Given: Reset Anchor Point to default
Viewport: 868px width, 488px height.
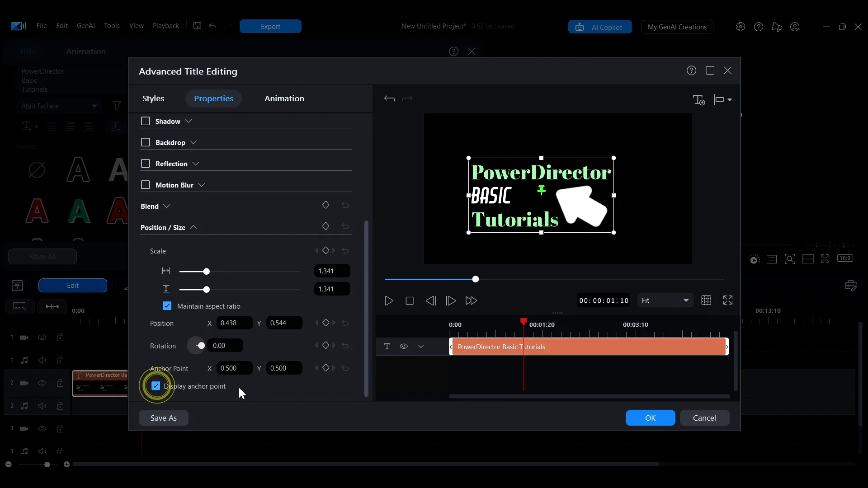Looking at the screenshot, I should [x=345, y=368].
